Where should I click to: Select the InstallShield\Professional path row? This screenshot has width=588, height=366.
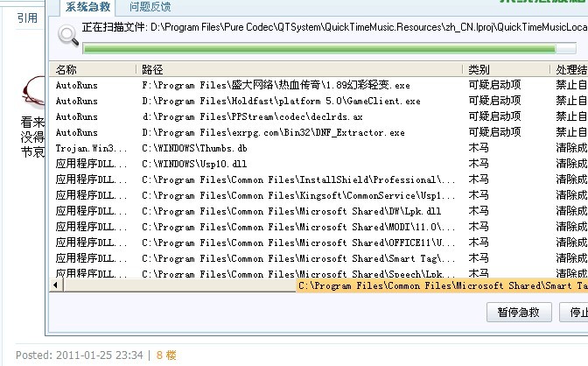(x=298, y=179)
